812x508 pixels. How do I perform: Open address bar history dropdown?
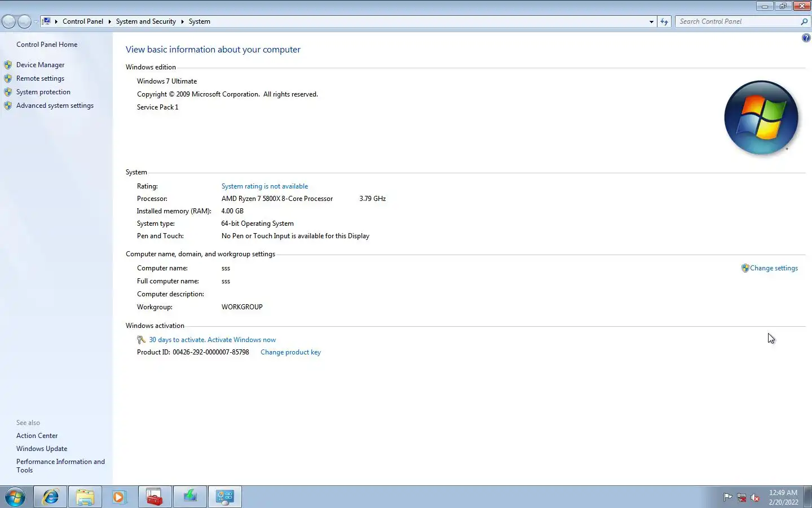pos(651,21)
